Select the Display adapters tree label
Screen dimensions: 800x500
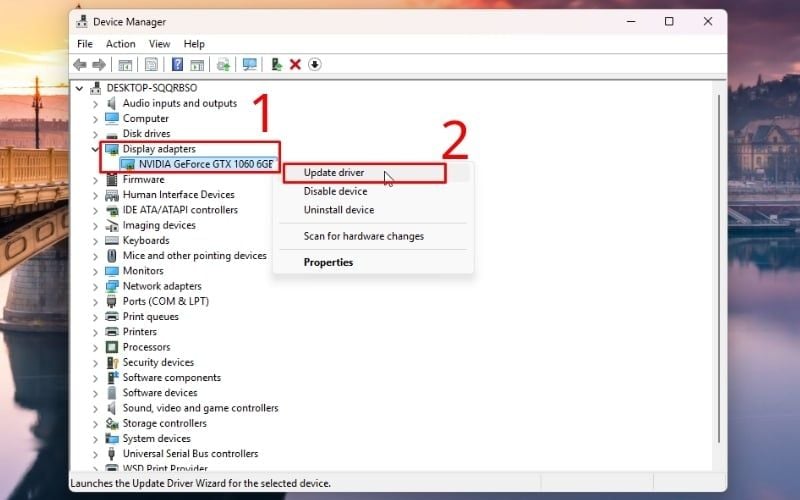[159, 149]
